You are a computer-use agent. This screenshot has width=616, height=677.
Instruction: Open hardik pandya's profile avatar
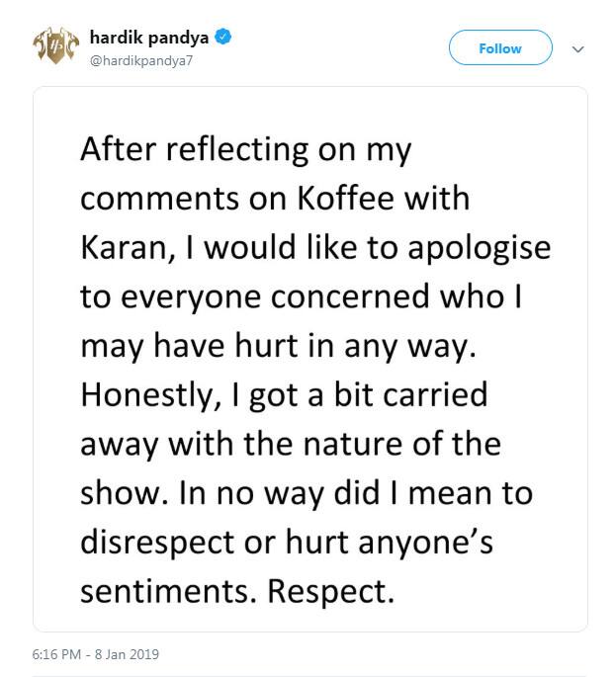pyautogui.click(x=56, y=46)
